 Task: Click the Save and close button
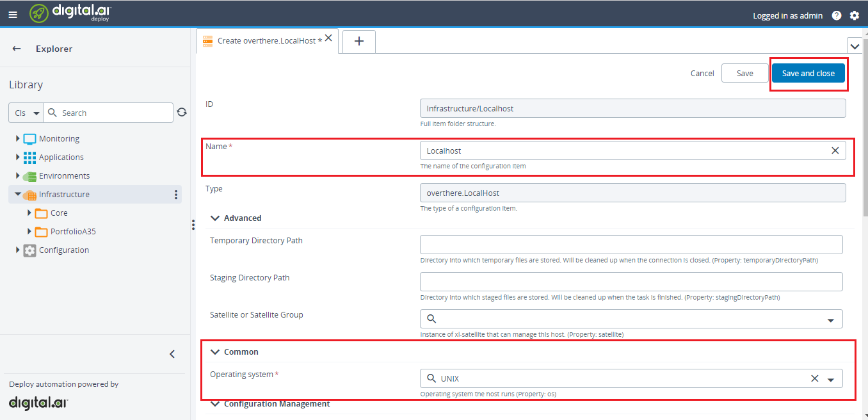pyautogui.click(x=808, y=73)
